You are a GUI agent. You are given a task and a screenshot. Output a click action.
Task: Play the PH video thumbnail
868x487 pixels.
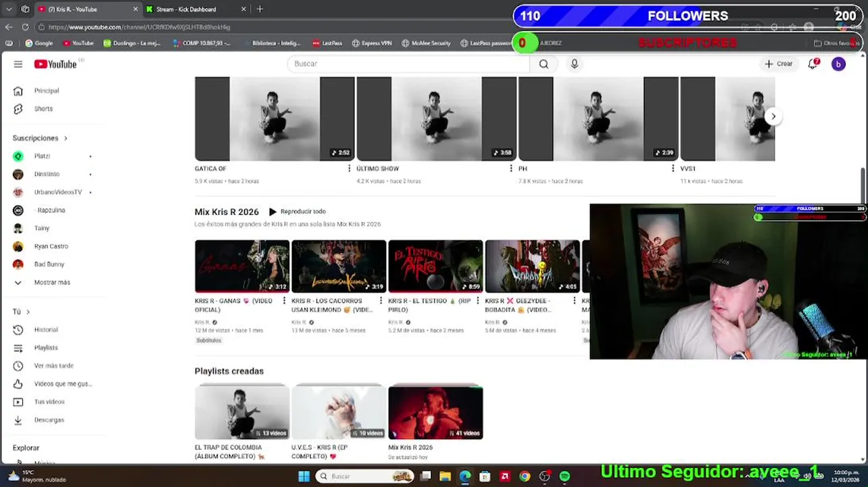pos(598,118)
